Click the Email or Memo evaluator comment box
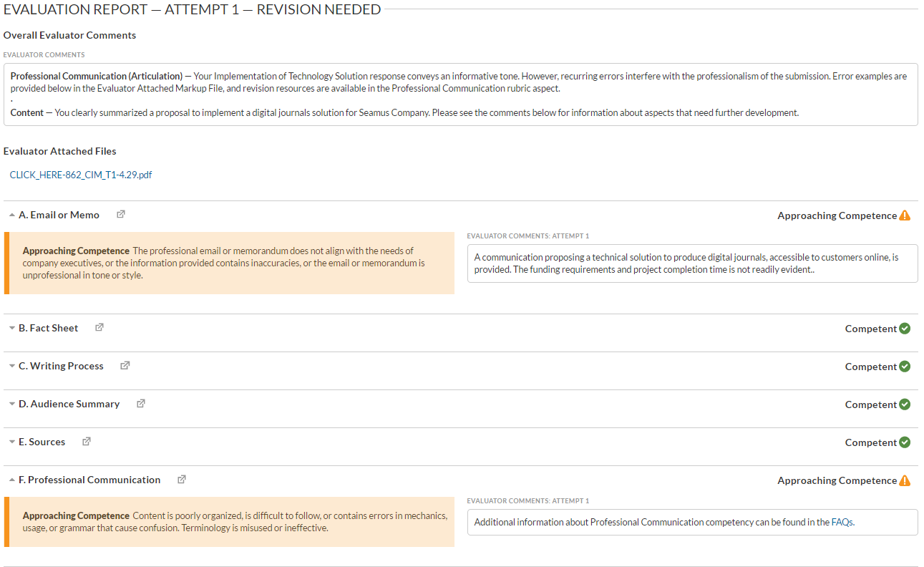This screenshot has width=924, height=567. [691, 263]
